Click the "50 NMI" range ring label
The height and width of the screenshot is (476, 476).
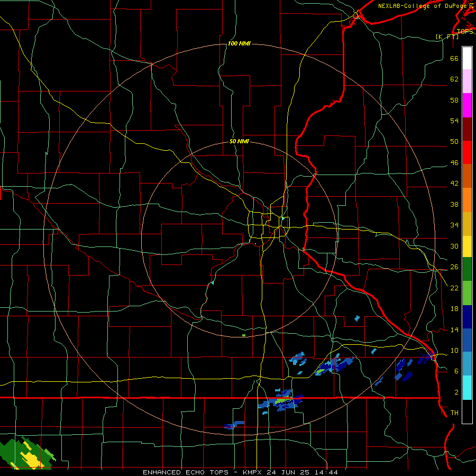pyautogui.click(x=239, y=141)
